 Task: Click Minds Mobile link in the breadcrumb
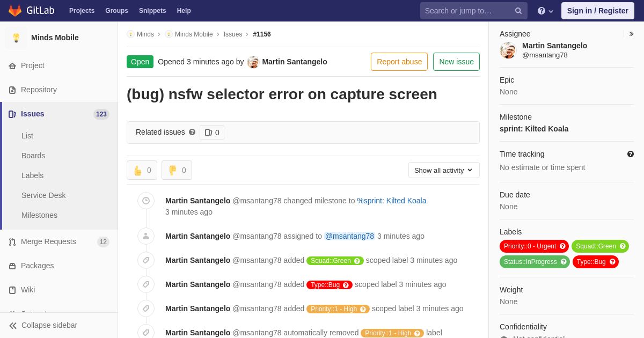pyautogui.click(x=194, y=34)
